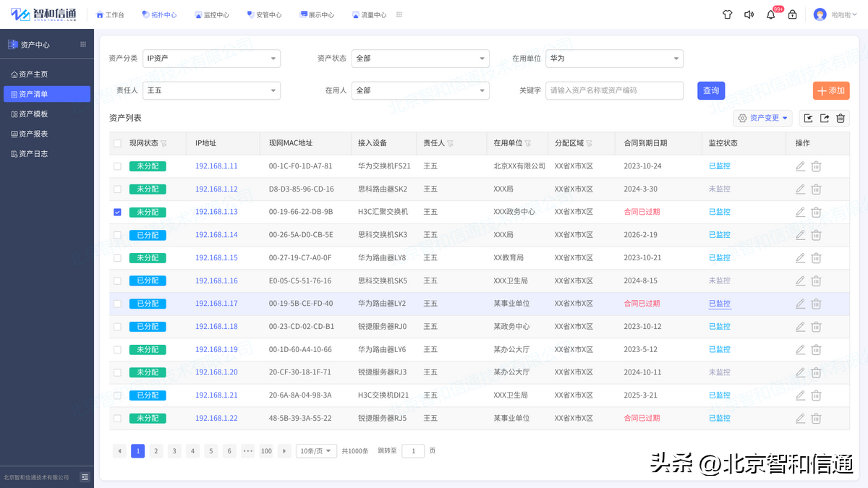Open notifications bell with 99+ badge

click(x=771, y=14)
